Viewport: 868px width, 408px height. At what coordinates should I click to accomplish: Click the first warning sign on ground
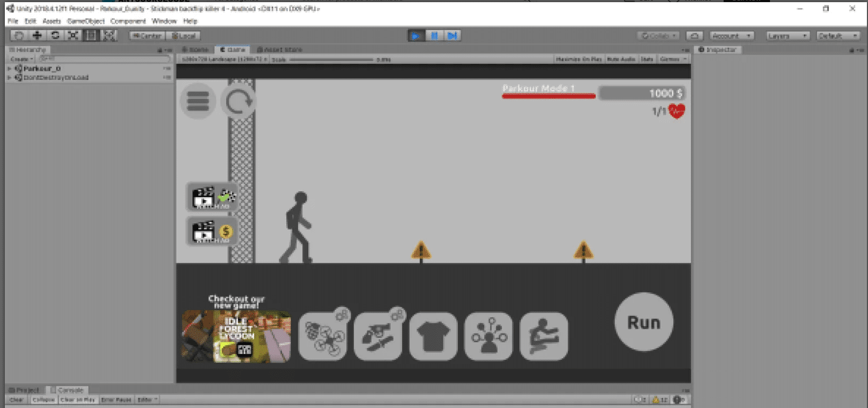click(421, 252)
